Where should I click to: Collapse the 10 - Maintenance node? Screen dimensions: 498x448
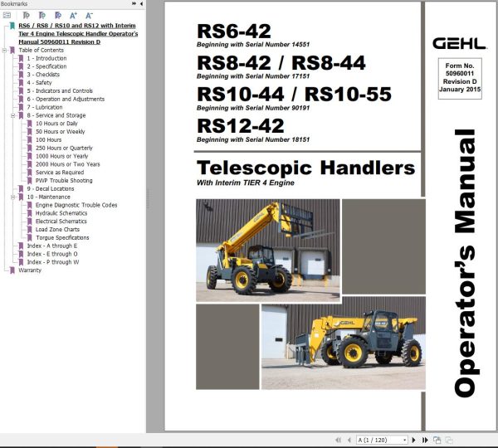pos(13,197)
